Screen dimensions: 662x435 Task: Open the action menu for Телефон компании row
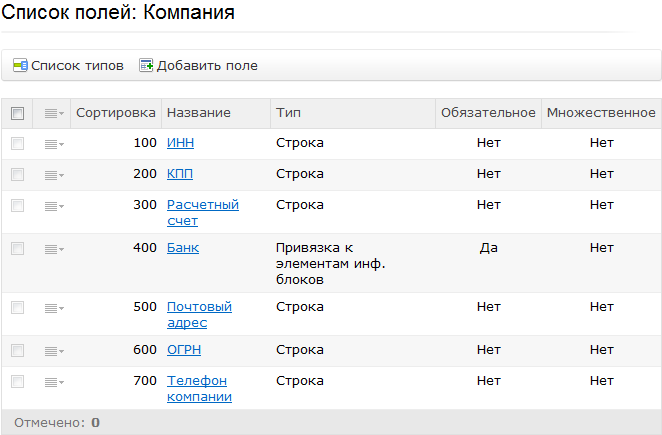coord(54,382)
